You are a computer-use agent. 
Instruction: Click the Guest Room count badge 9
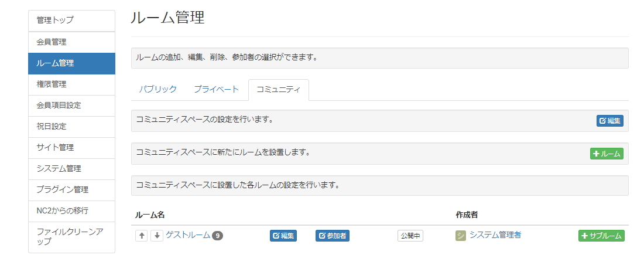click(x=217, y=236)
